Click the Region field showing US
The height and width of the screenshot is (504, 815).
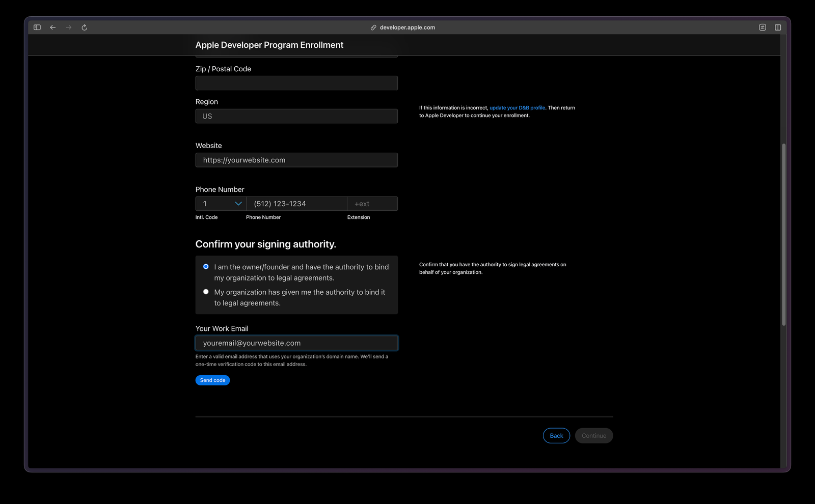296,116
